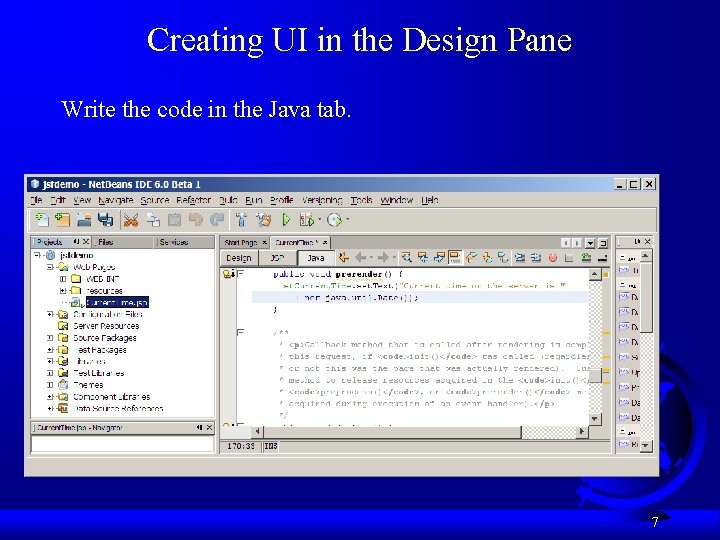Viewport: 720px width, 540px height.
Task: Click the Find Previous Occurrence icon
Action: pyautogui.click(x=423, y=258)
